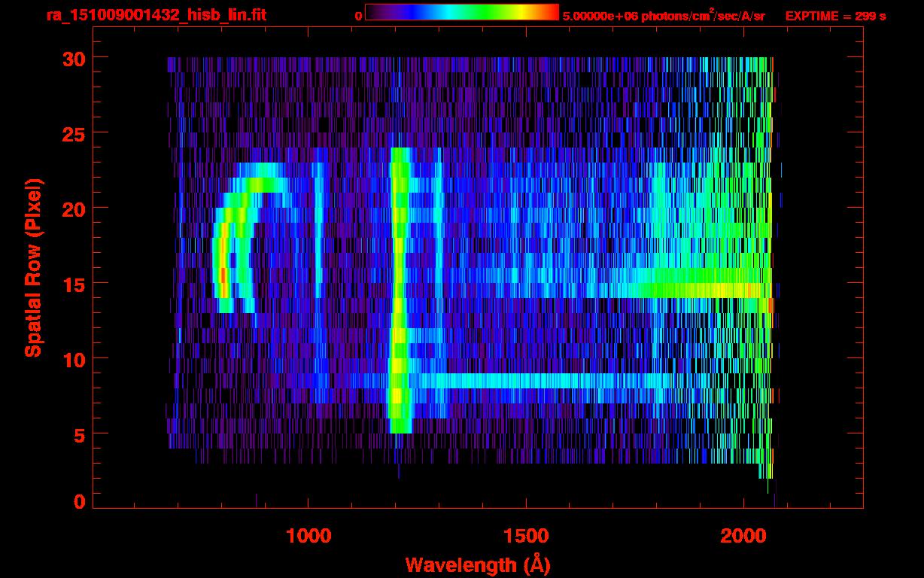This screenshot has width=924, height=578.
Task: Click x-axis tick label 1000
Action: click(309, 536)
